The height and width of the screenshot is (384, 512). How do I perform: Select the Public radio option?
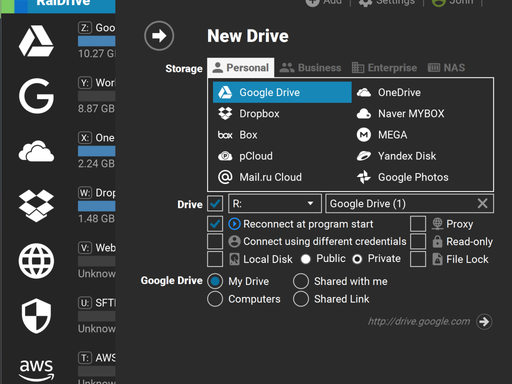tap(306, 259)
